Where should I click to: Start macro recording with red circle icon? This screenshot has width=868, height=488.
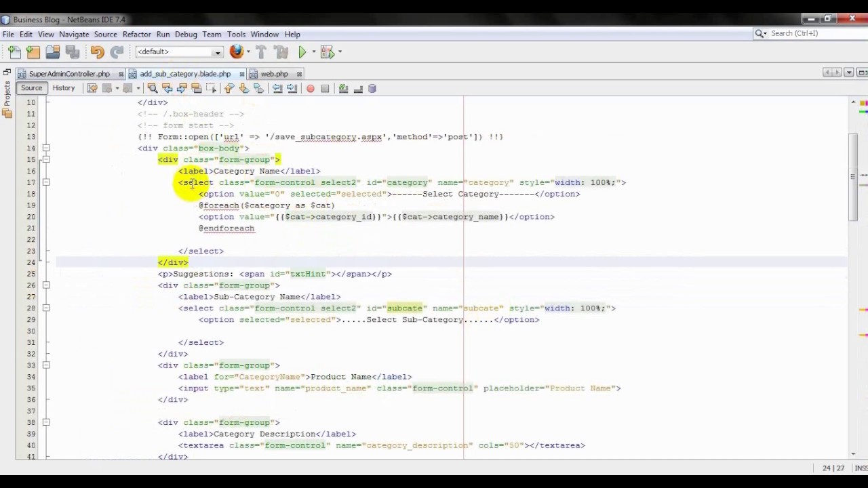point(311,88)
